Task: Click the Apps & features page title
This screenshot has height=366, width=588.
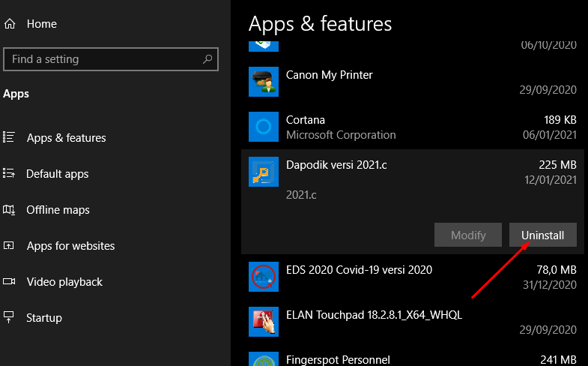Action: (x=320, y=24)
